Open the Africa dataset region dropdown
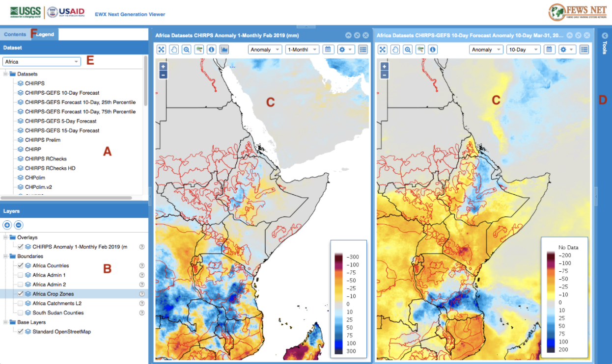Viewport: 612px width, 364px height. pos(42,62)
